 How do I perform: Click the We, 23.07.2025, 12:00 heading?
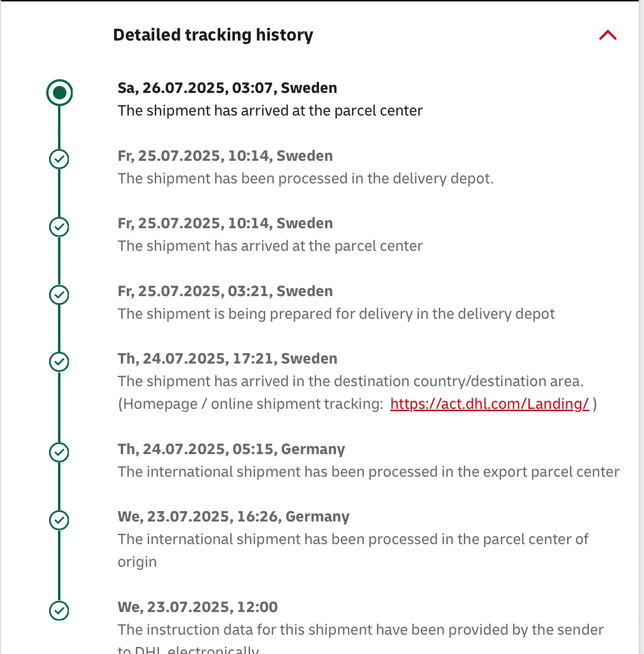[198, 607]
